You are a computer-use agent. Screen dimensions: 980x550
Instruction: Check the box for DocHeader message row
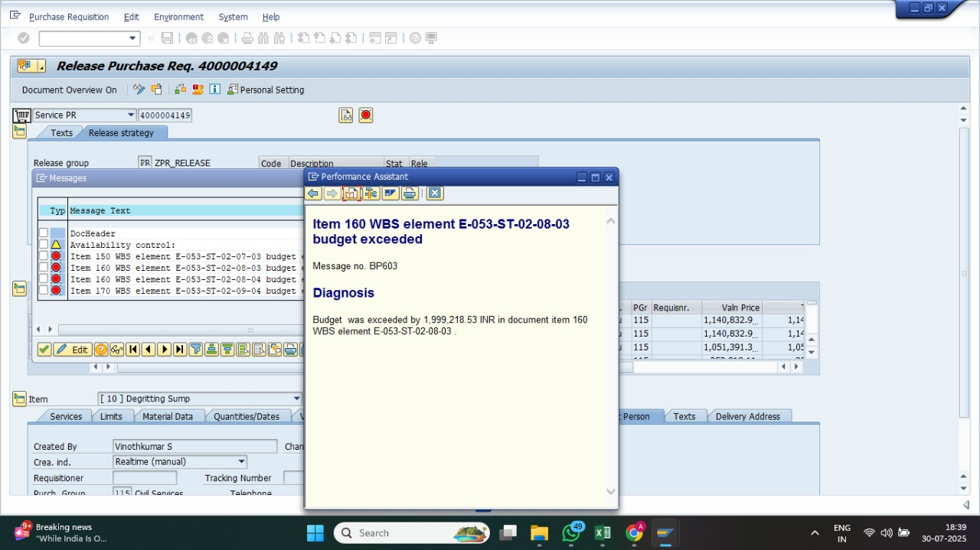[x=44, y=233]
